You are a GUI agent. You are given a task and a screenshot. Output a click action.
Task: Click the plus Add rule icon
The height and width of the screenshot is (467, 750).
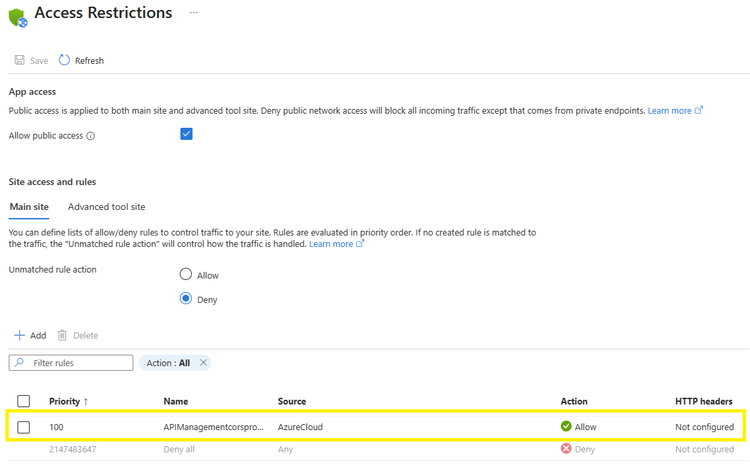tap(19, 335)
